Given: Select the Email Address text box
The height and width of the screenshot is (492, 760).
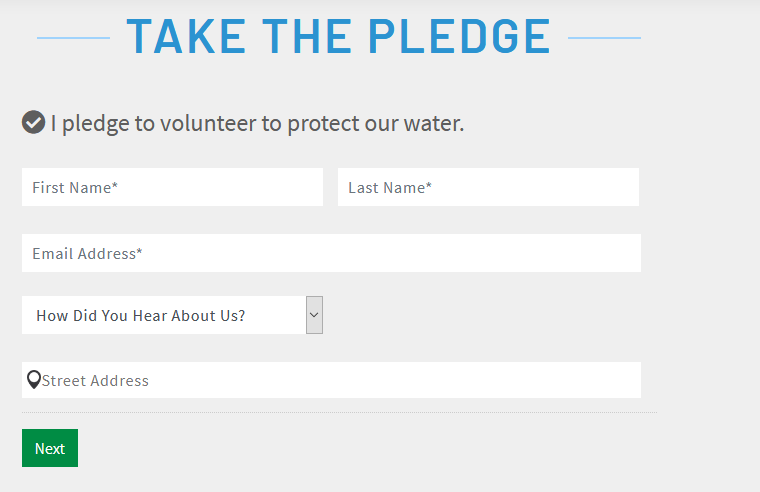Looking at the screenshot, I should click(x=332, y=253).
